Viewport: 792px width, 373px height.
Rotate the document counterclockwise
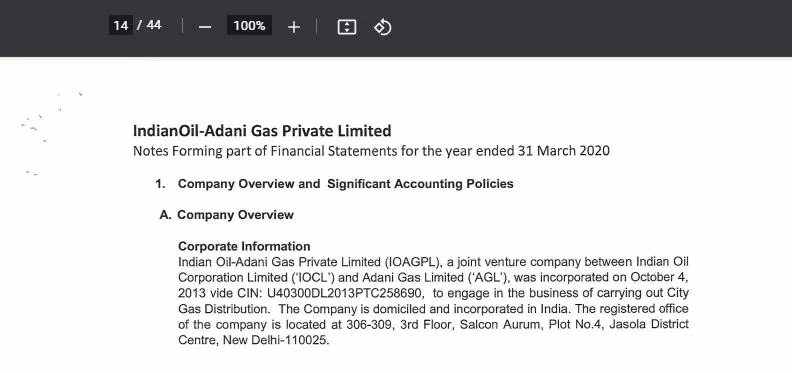pyautogui.click(x=382, y=27)
